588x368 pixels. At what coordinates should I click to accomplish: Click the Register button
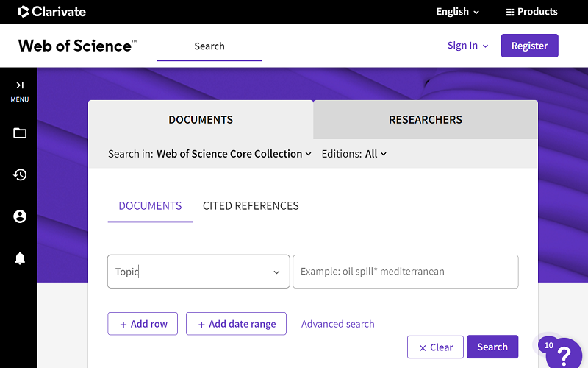(x=529, y=46)
